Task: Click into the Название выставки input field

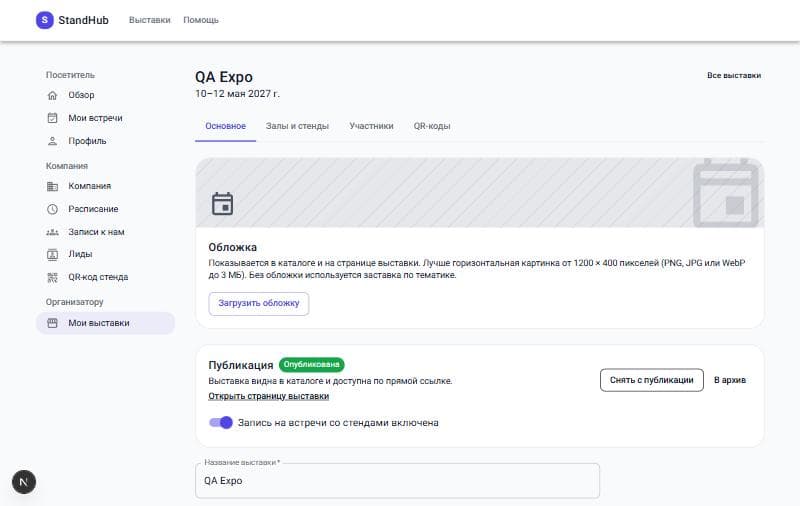Action: pyautogui.click(x=397, y=481)
